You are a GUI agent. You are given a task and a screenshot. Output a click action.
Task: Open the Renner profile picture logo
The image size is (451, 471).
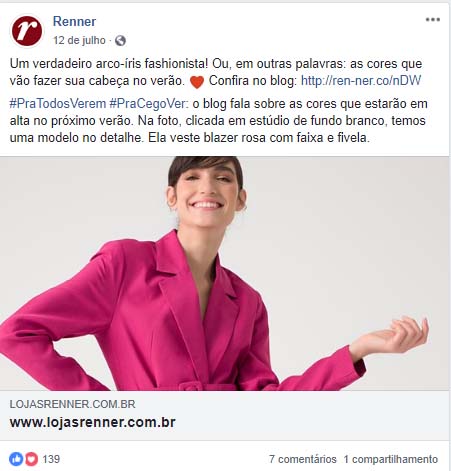click(27, 31)
